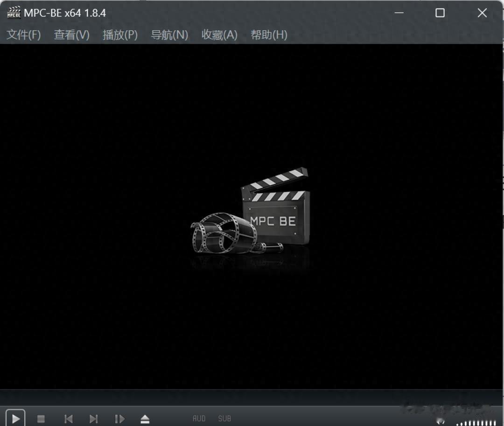
Task: Click the MPC-BE clapperboard logo in the video area
Action: point(251,210)
